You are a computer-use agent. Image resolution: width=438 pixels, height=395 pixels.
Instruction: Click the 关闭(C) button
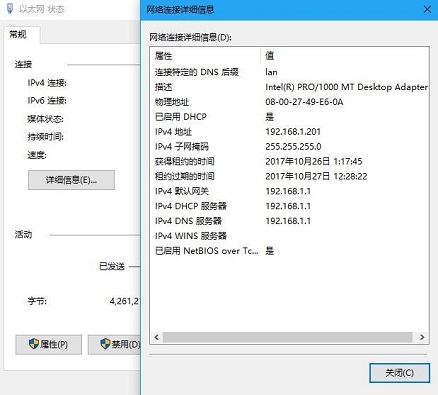tap(399, 373)
